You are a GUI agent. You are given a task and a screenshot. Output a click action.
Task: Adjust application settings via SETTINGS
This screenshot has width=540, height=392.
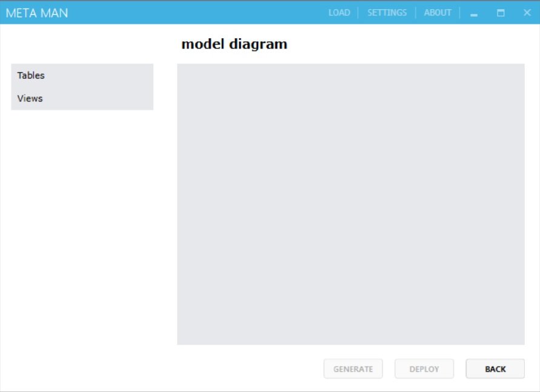point(387,12)
